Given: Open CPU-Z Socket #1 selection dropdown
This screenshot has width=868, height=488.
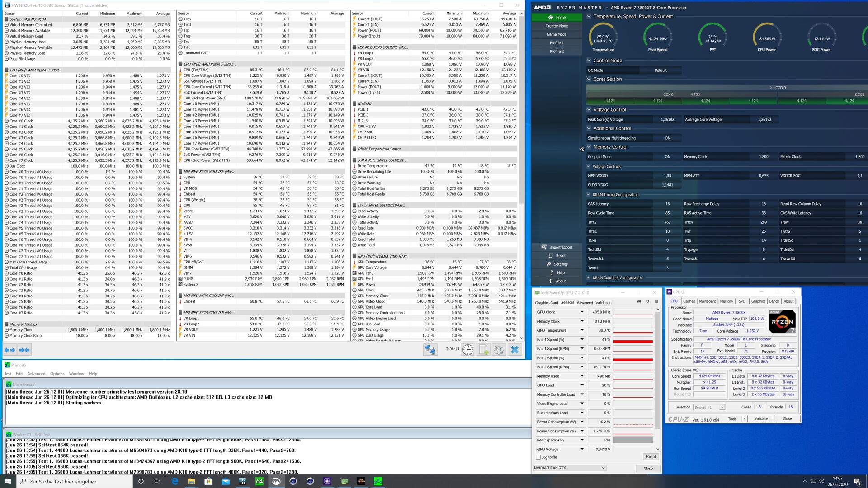Looking at the screenshot, I should pos(709,407).
